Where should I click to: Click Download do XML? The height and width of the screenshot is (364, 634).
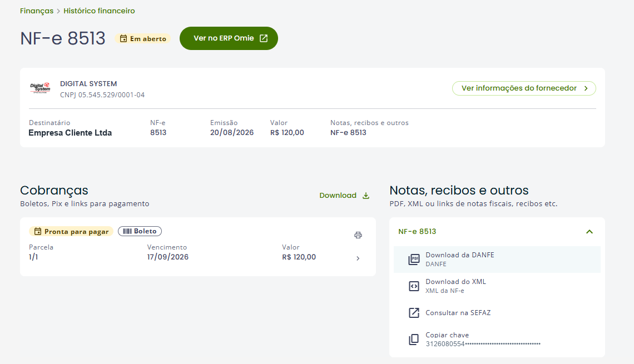click(497, 286)
